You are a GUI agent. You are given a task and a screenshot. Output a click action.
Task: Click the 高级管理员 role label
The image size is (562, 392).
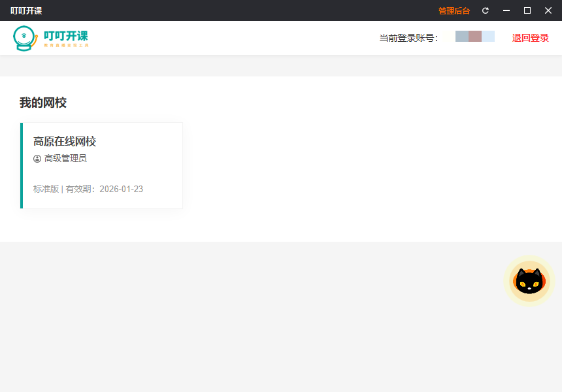(x=65, y=158)
